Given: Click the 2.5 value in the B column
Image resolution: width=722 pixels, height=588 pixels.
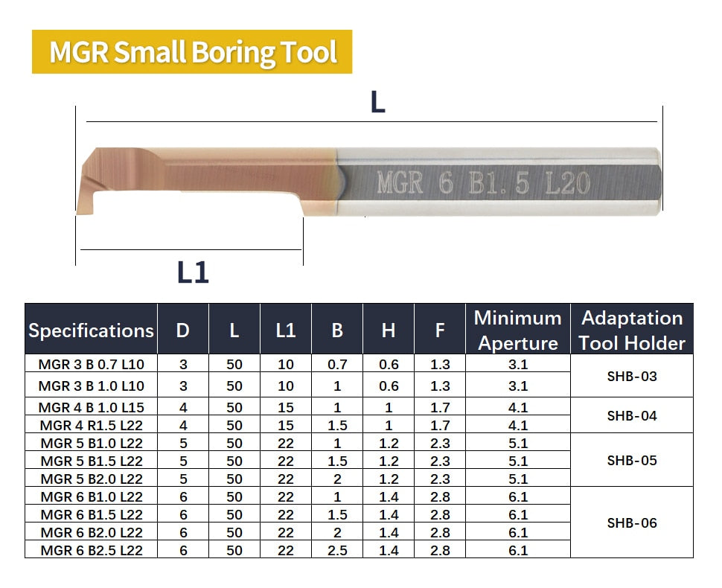Looking at the screenshot, I should pyautogui.click(x=336, y=550).
